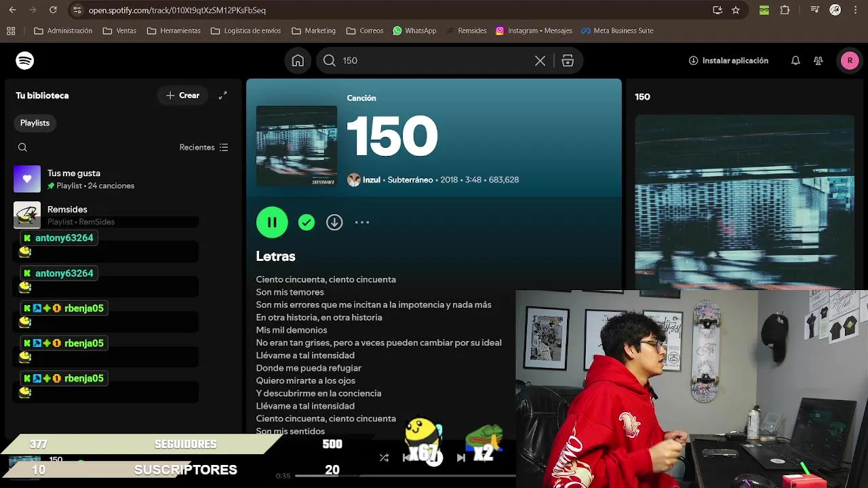
Task: Click the lyric line 'Y descubrirme en la conciencia'
Action: [x=319, y=393]
